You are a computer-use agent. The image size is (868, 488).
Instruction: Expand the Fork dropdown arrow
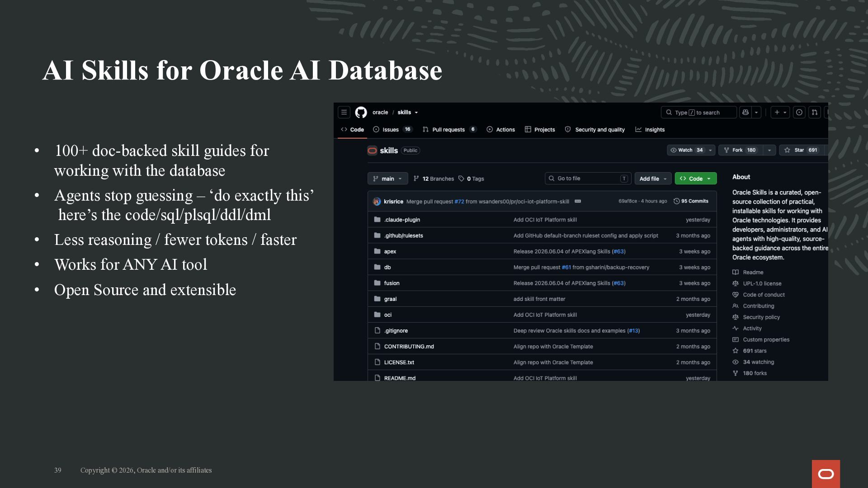(x=769, y=150)
